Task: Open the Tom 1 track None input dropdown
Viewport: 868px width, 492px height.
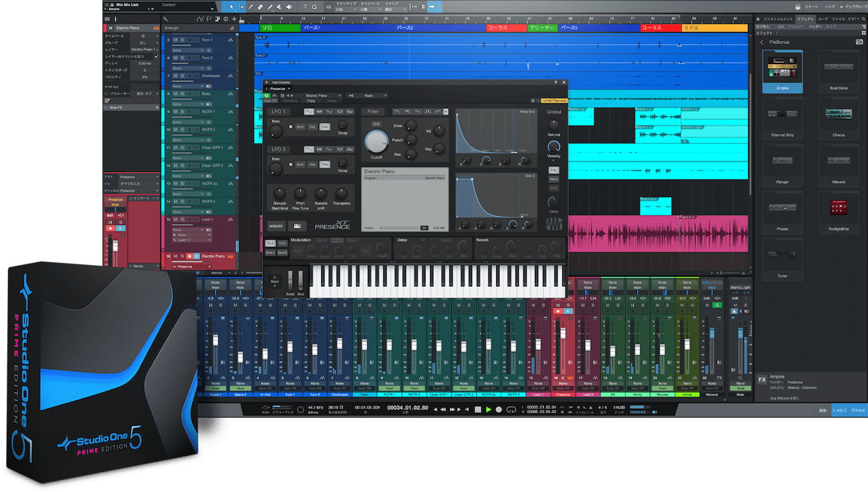Action: click(x=188, y=50)
